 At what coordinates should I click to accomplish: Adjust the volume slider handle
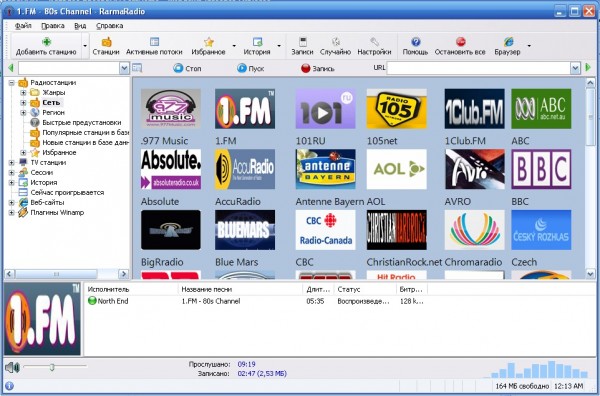(x=52, y=367)
